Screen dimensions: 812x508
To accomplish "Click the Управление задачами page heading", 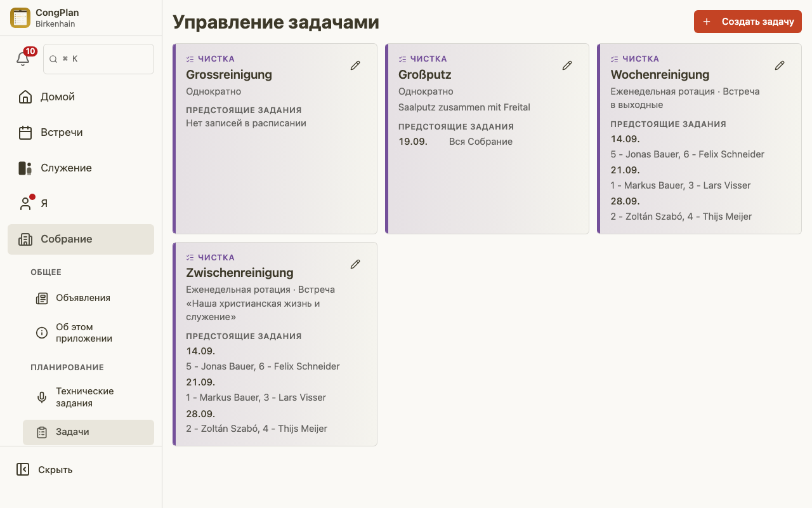I will (276, 22).
